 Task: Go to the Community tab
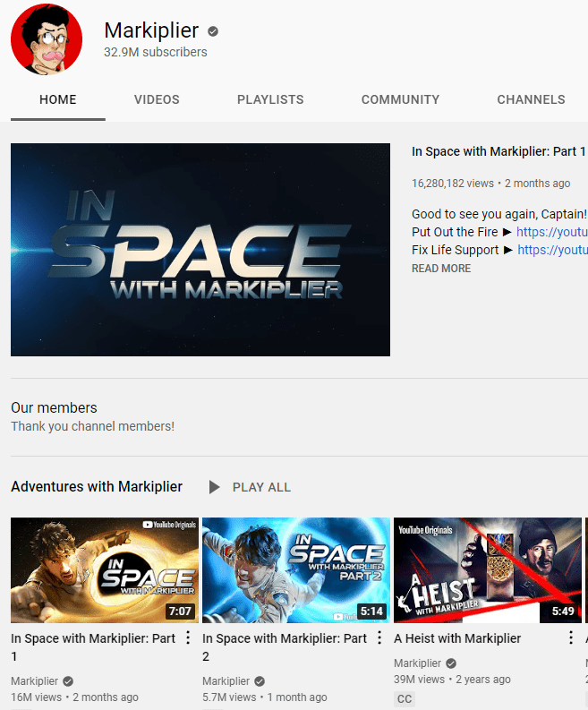coord(400,99)
